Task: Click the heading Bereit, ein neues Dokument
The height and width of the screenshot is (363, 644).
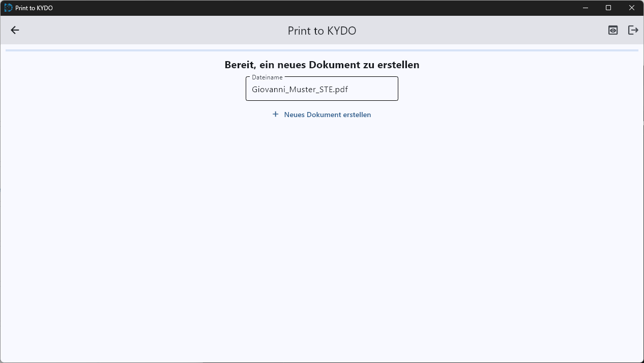Action: (x=322, y=65)
